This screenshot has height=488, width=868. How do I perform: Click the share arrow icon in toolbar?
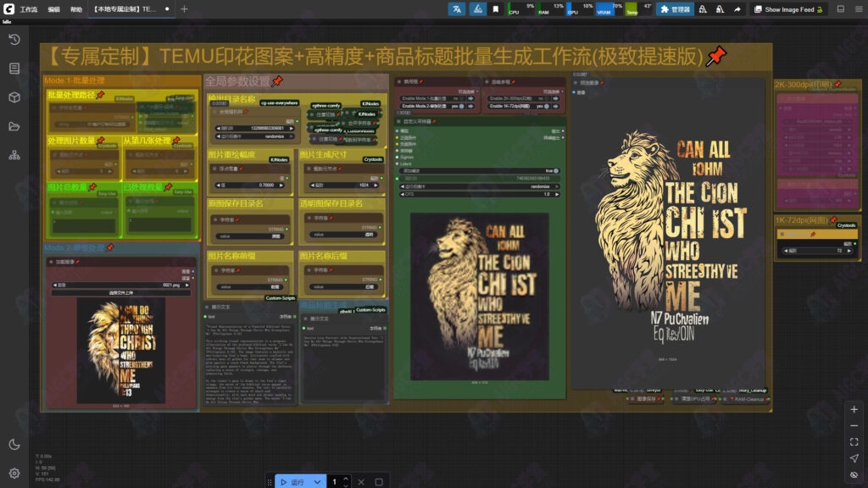[737, 8]
